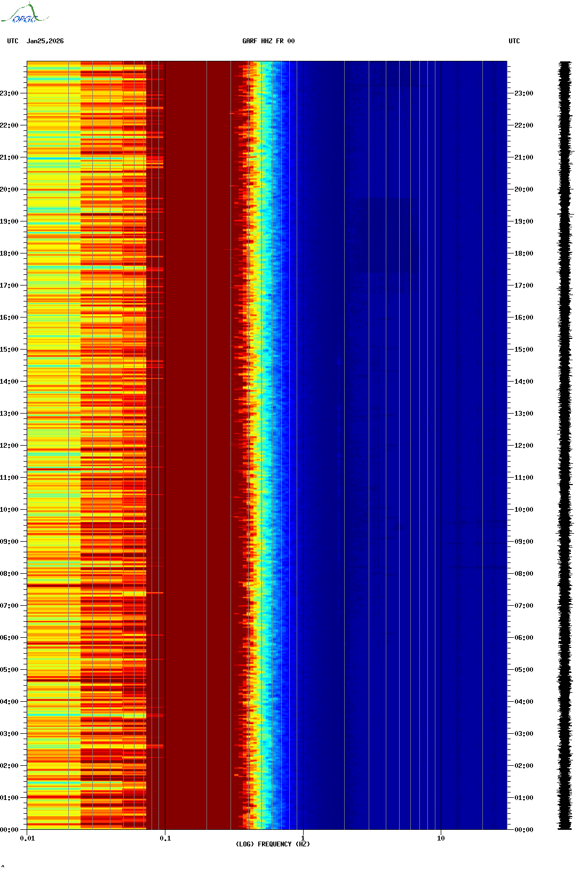Click the right-axis 19:00 label
This screenshot has height=872, width=588.
(524, 221)
